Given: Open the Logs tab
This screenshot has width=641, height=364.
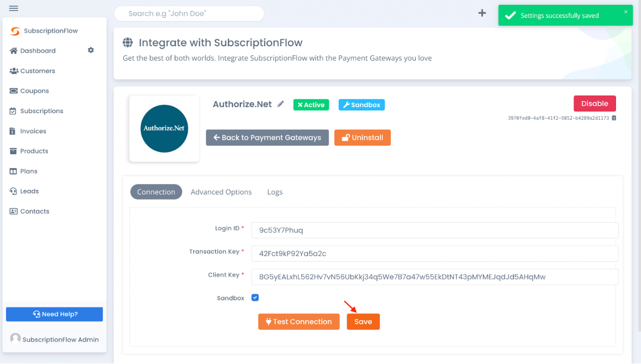Looking at the screenshot, I should point(275,192).
